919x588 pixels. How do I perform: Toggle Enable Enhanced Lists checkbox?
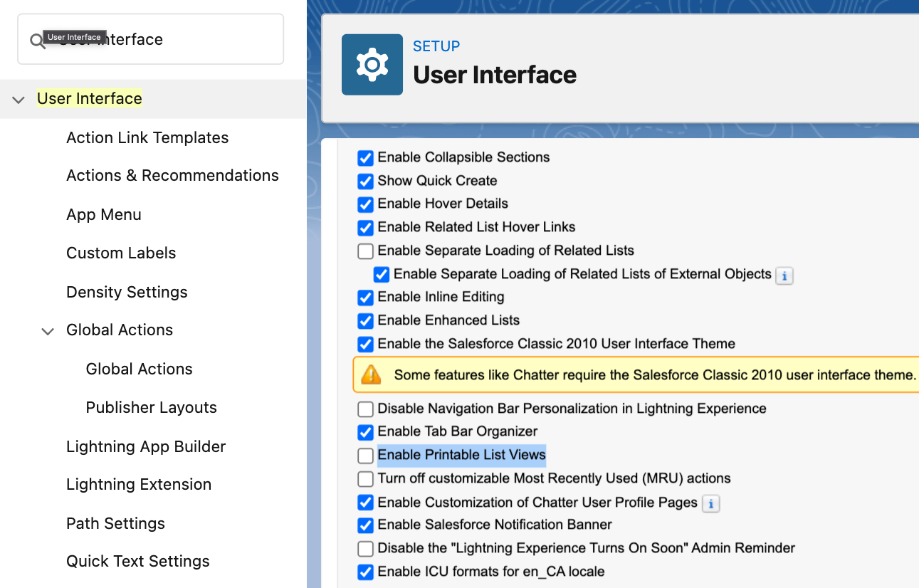365,321
